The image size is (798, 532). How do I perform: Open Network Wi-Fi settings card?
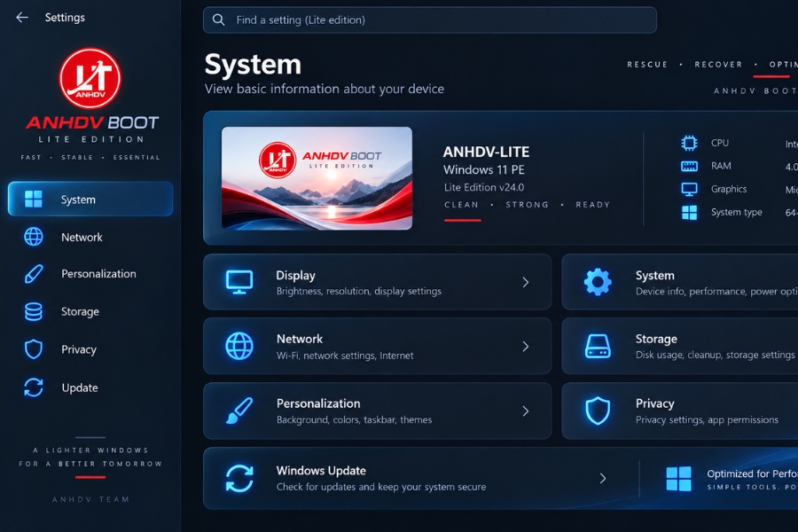[377, 346]
